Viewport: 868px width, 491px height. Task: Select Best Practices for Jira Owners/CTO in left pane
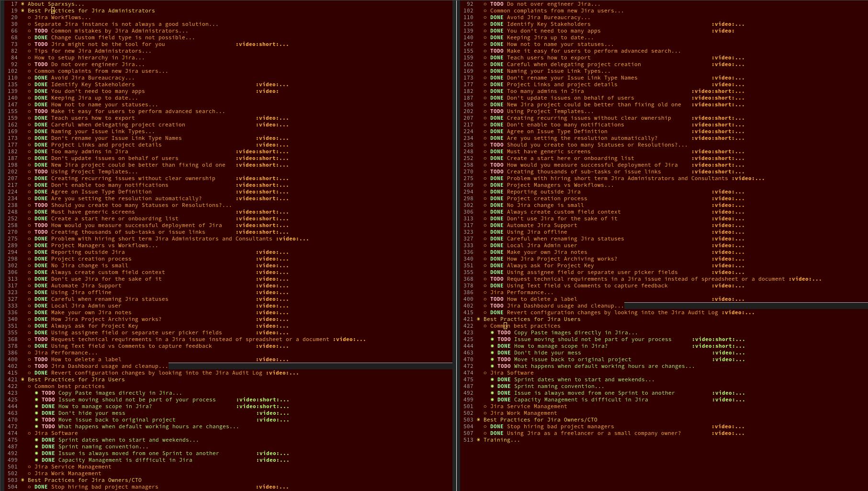point(84,480)
